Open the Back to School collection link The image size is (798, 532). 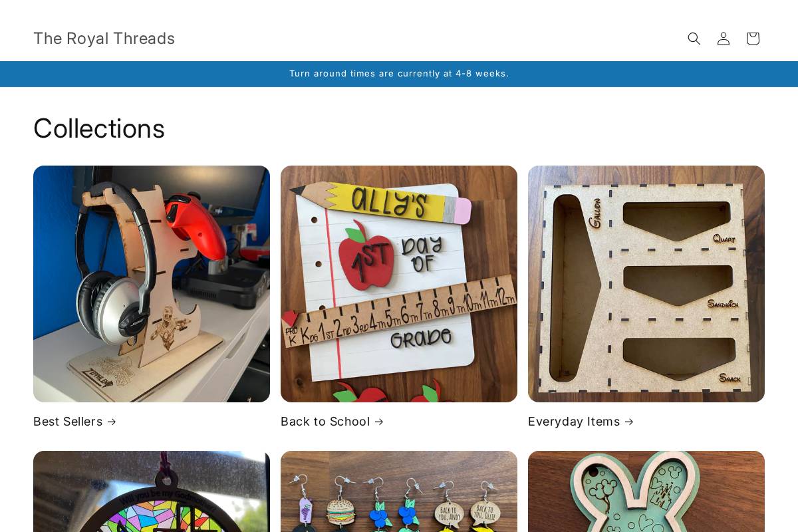pyautogui.click(x=332, y=422)
